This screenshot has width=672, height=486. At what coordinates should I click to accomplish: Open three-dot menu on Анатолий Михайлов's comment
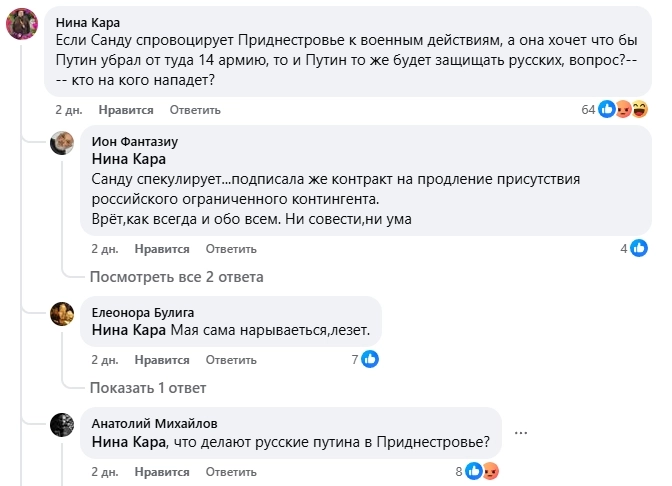point(520,432)
